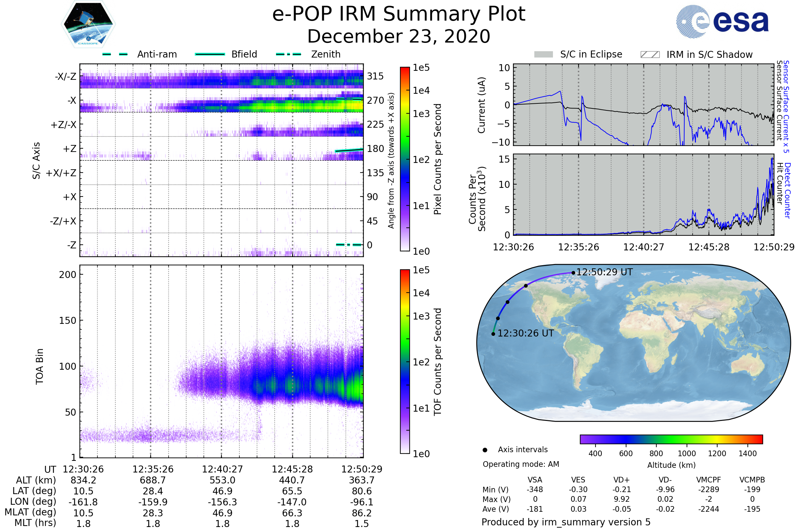Click the Produced by irm_summary version 5 text
This screenshot has height=532, width=798.
(566, 522)
